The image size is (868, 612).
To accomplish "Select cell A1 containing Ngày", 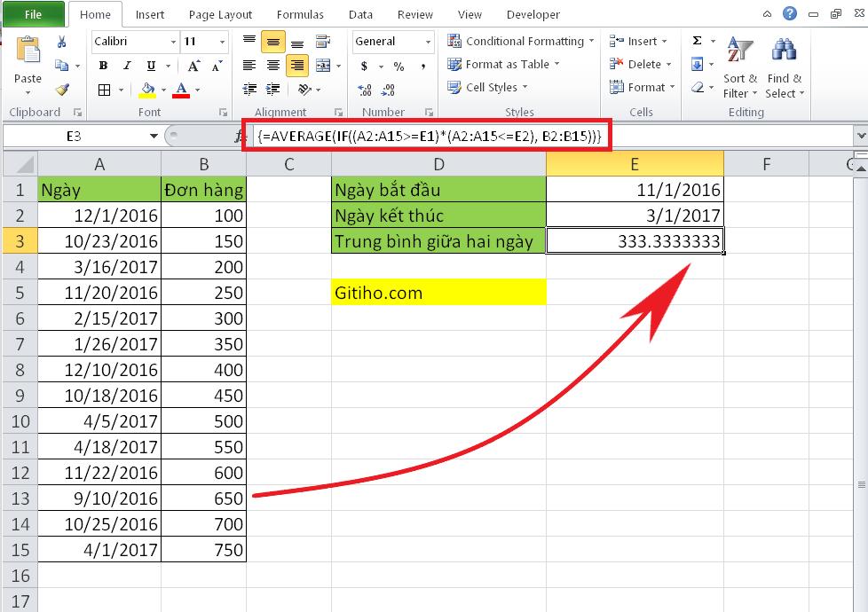I will pos(99,189).
